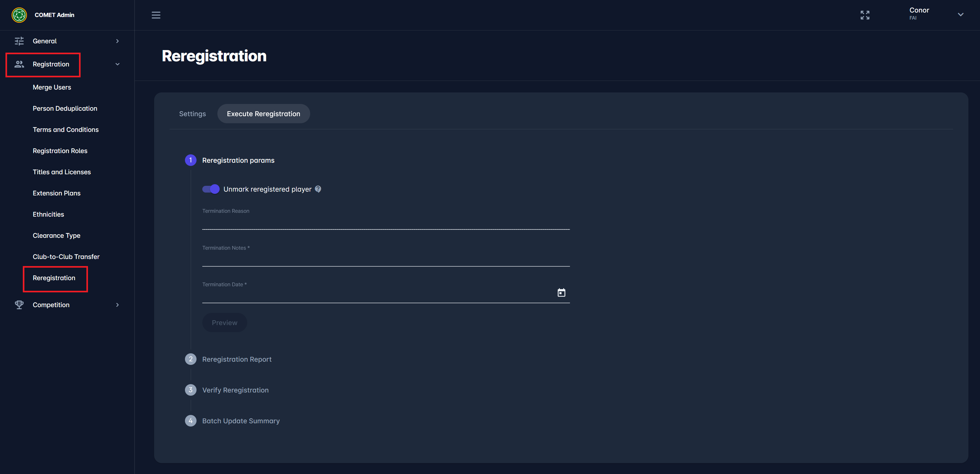Open Club-to-Club Transfer page
This screenshot has height=474, width=980.
click(x=66, y=256)
